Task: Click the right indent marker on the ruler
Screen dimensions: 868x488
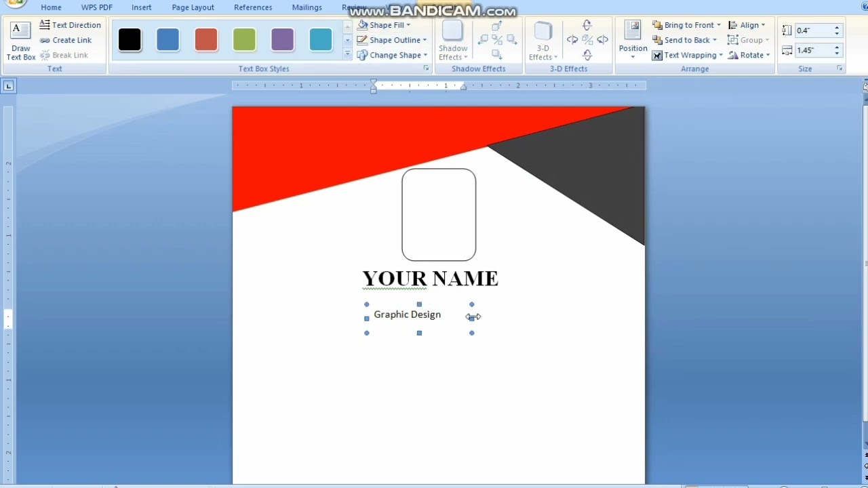Action: [463, 87]
